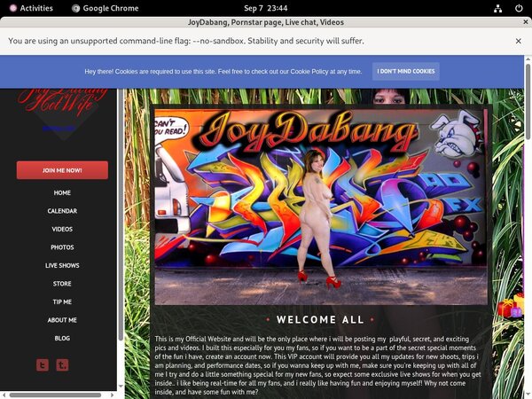The image size is (532, 399).
Task: Click the first Twitter icon in sidebar
Action: pyautogui.click(x=43, y=364)
